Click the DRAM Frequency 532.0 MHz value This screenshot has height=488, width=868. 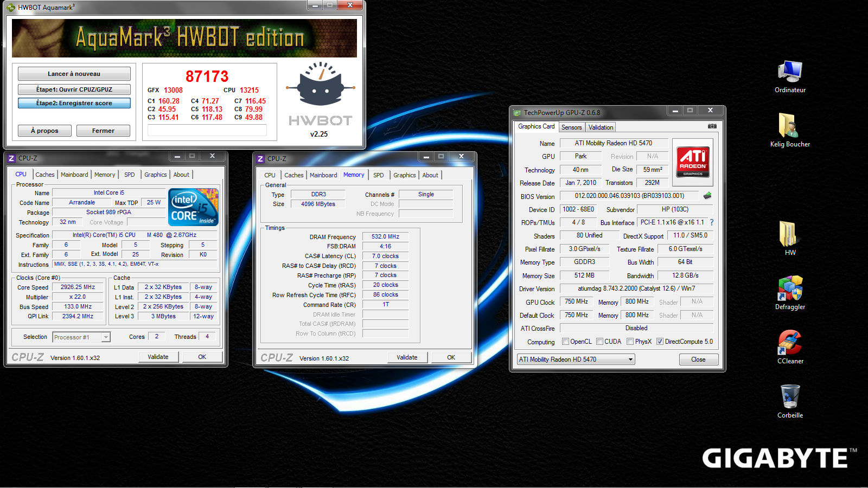[385, 237]
